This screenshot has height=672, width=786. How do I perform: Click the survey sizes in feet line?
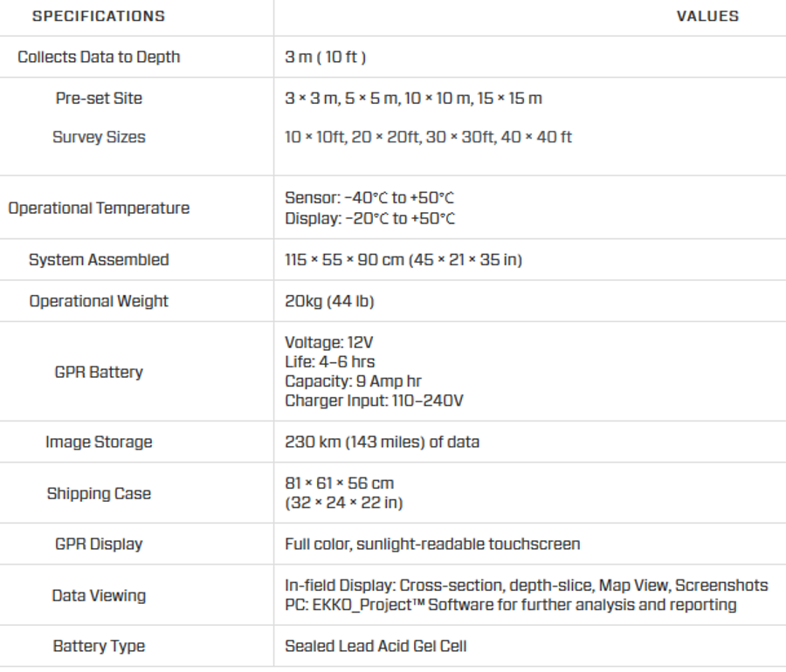point(428,137)
